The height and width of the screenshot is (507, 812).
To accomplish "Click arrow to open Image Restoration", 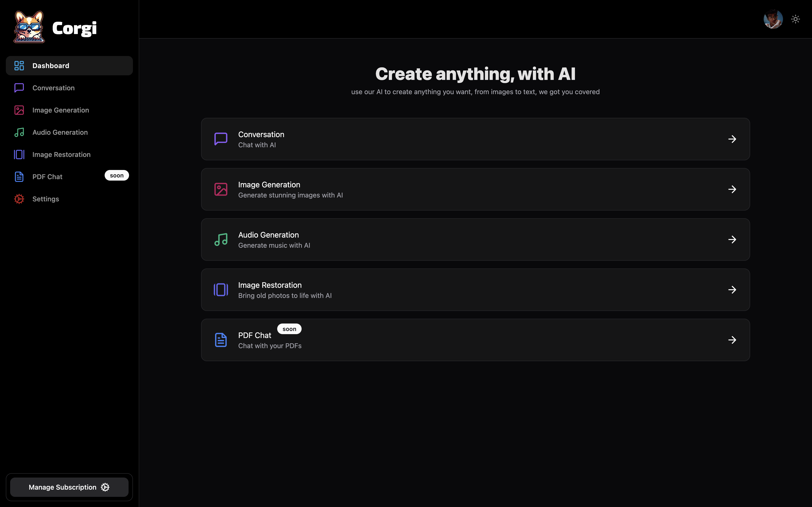I will (x=732, y=289).
